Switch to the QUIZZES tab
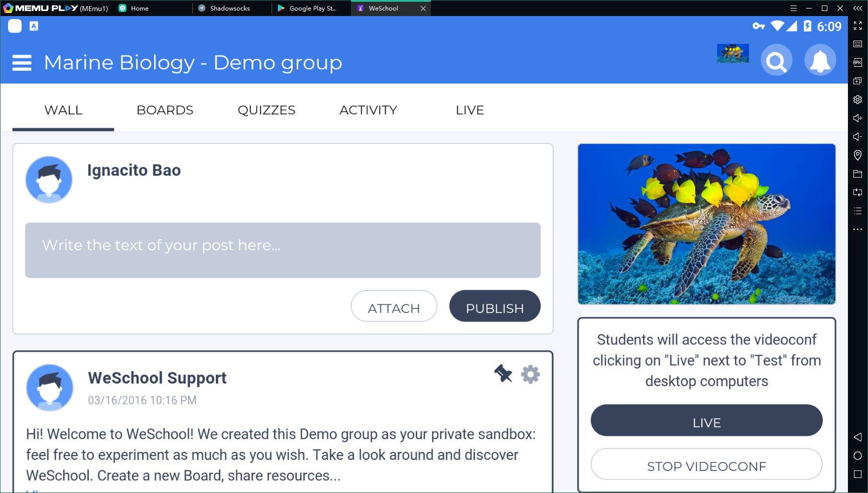This screenshot has width=868, height=493. (266, 110)
